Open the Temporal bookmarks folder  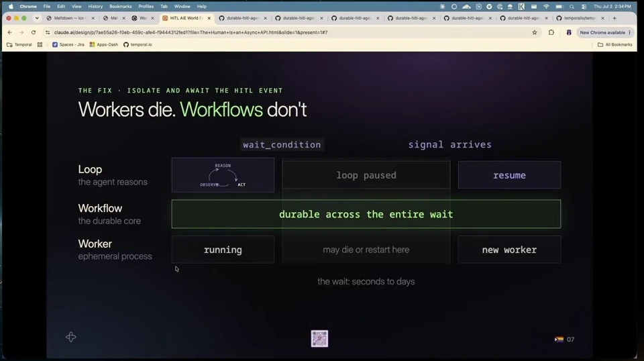19,44
